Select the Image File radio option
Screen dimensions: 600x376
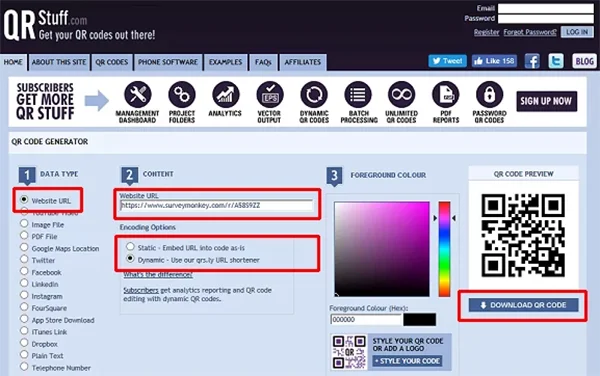[24, 223]
